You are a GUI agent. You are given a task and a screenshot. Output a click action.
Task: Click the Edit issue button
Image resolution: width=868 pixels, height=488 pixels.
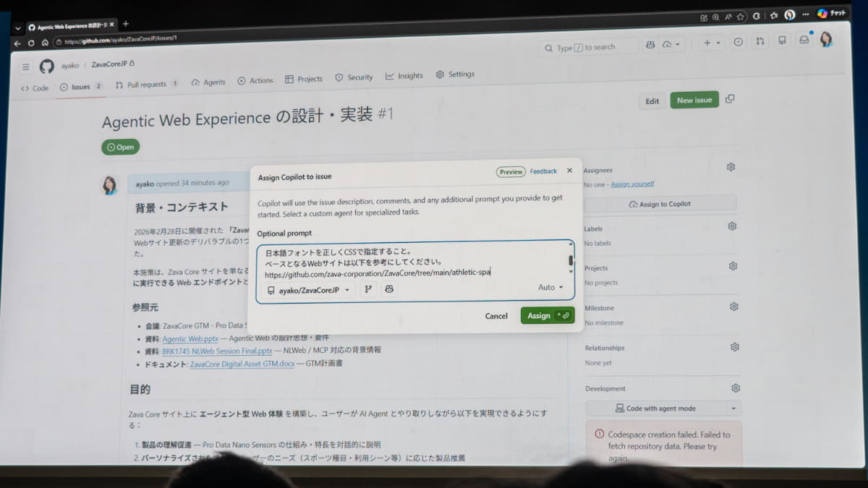tap(652, 101)
